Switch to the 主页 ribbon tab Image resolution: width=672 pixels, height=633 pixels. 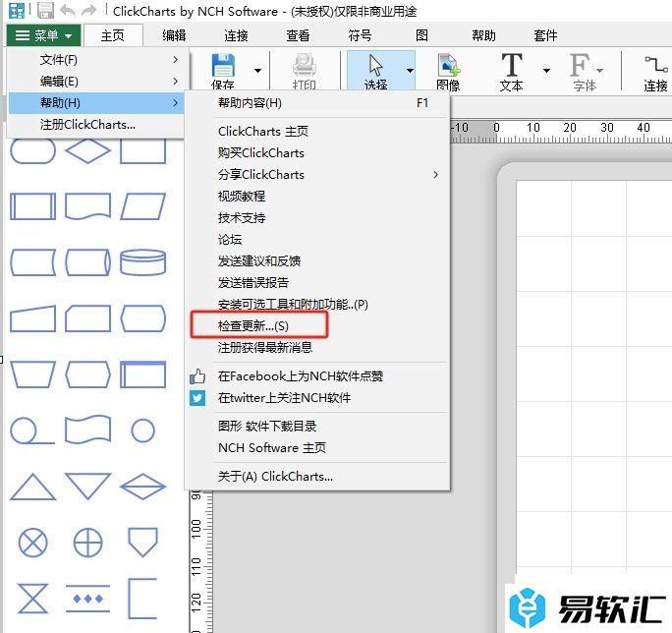click(113, 35)
